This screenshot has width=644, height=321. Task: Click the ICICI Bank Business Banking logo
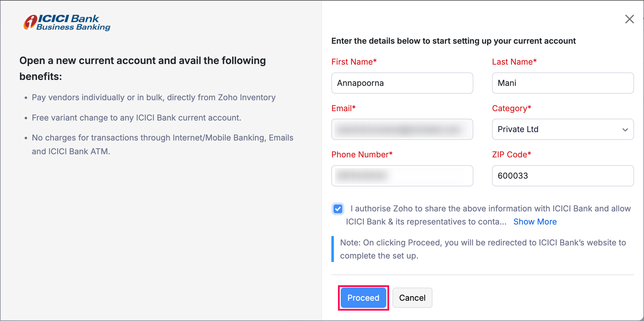(x=67, y=22)
